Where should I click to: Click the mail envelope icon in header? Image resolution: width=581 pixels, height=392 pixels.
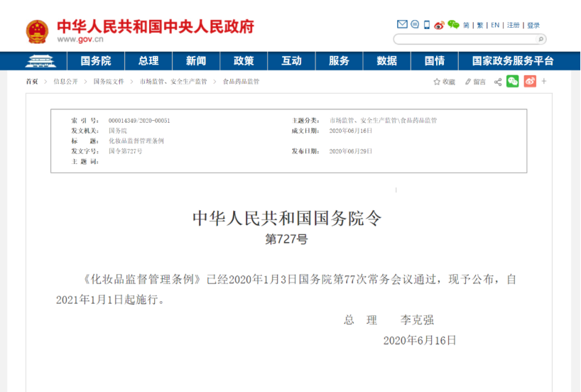click(402, 25)
